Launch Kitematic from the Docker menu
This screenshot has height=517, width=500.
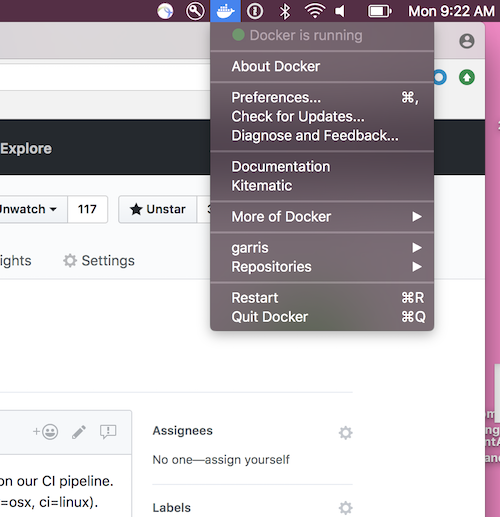click(x=322, y=186)
